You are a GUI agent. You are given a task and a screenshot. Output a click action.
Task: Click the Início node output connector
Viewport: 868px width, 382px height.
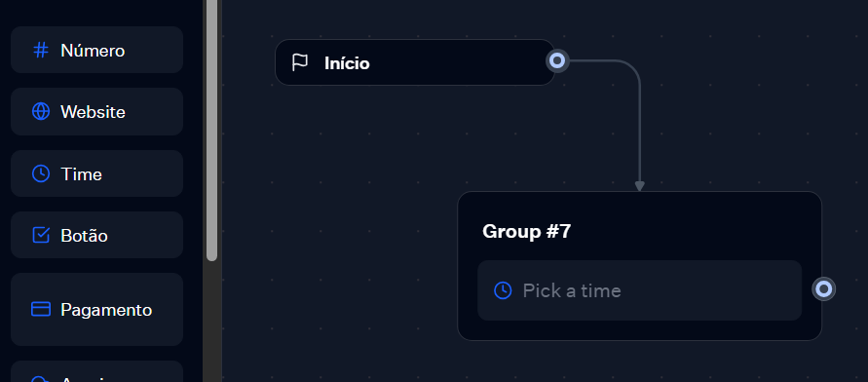(x=557, y=60)
